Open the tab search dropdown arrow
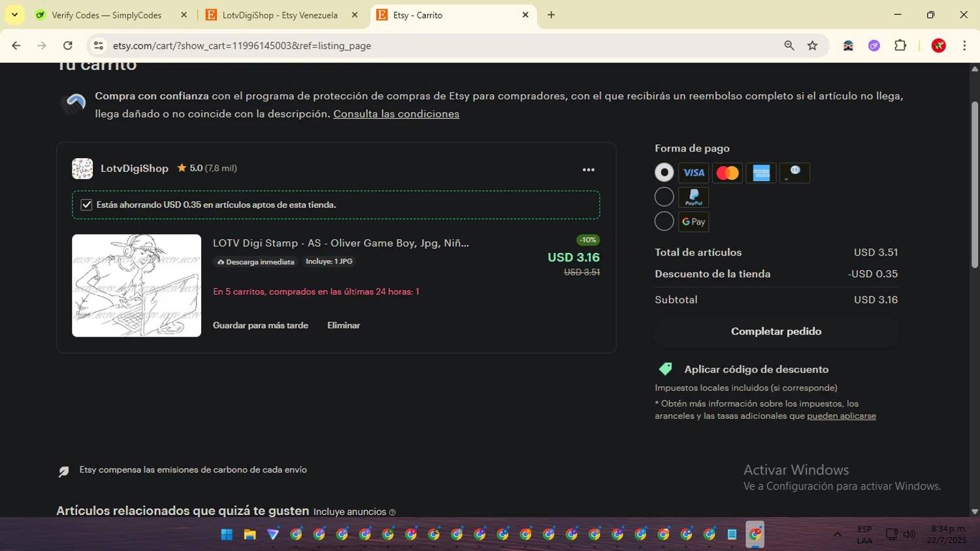Image resolution: width=980 pixels, height=551 pixels. (x=14, y=15)
